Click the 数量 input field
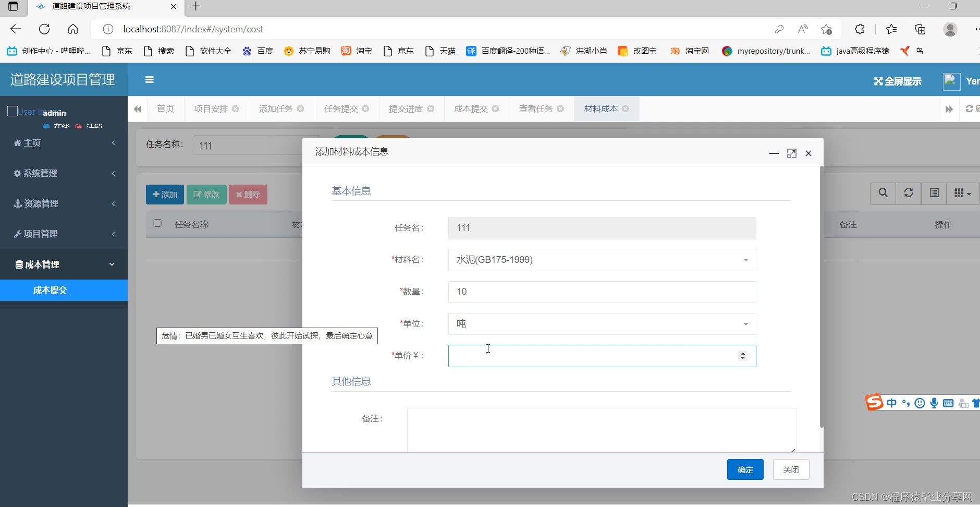This screenshot has height=507, width=980. click(x=602, y=292)
